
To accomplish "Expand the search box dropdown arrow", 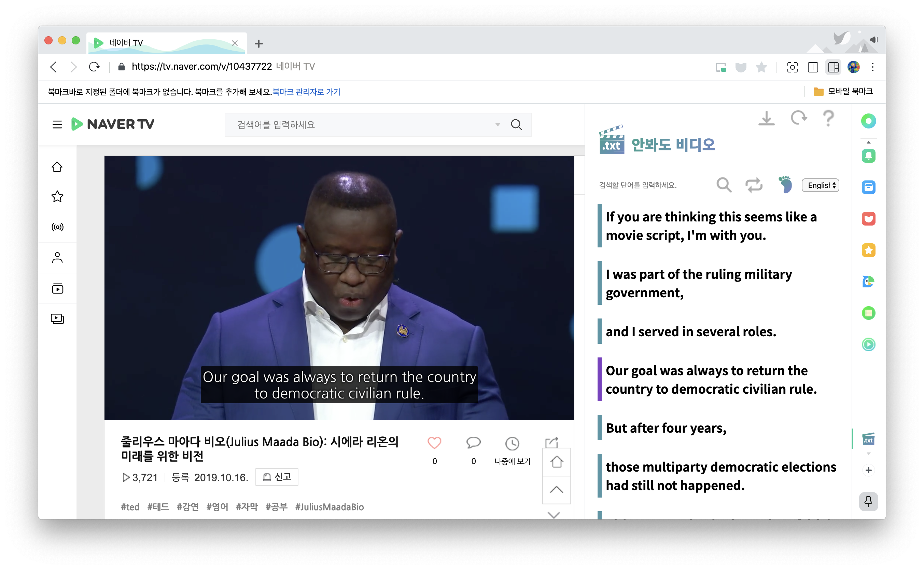I will click(498, 124).
